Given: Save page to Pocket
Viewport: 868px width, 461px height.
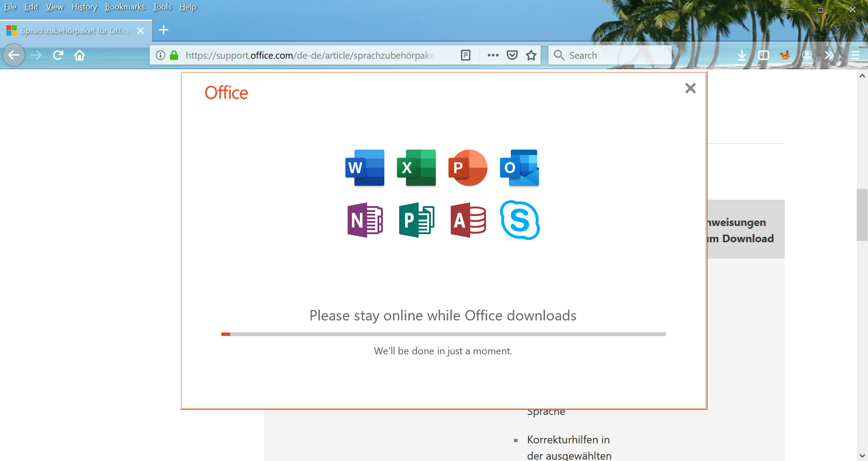Looking at the screenshot, I should coord(512,55).
